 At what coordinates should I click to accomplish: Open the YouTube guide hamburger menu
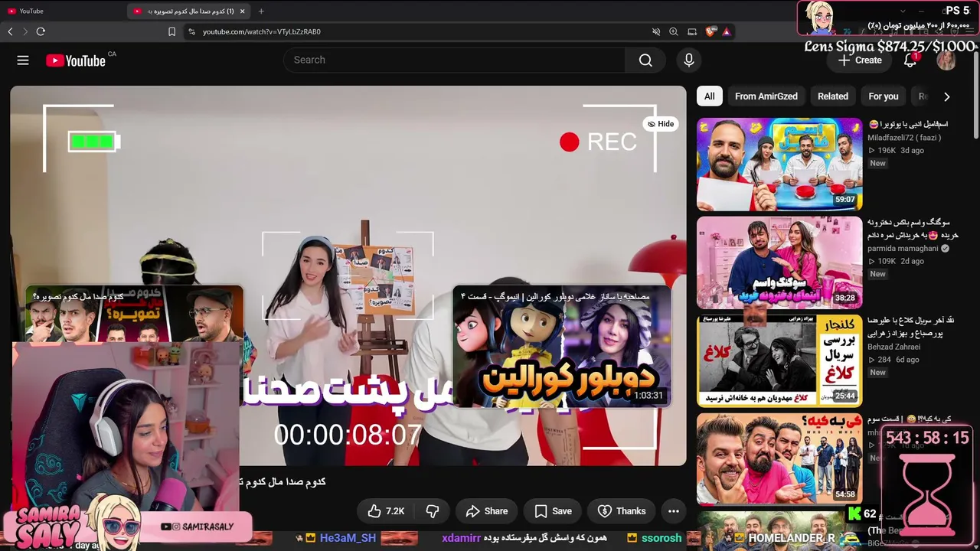click(23, 60)
